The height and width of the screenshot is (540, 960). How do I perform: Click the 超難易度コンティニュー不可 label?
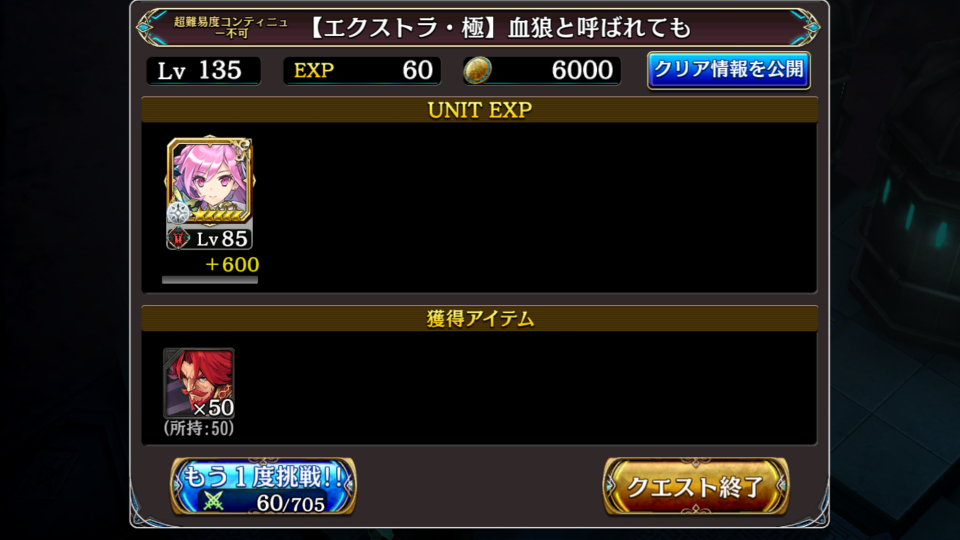pos(231,28)
